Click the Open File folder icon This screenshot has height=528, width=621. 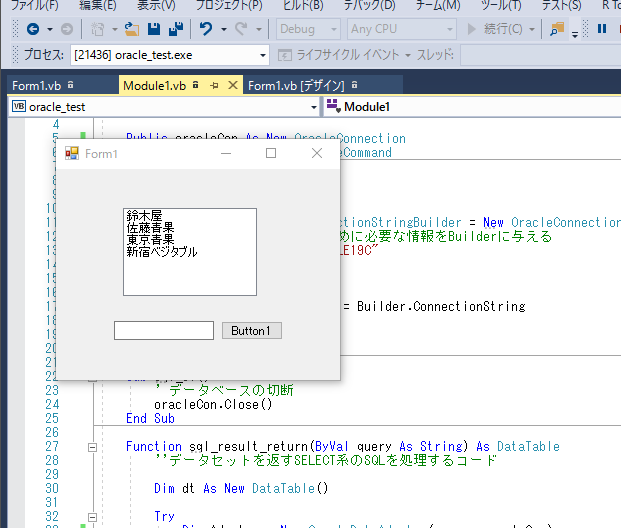click(x=132, y=30)
